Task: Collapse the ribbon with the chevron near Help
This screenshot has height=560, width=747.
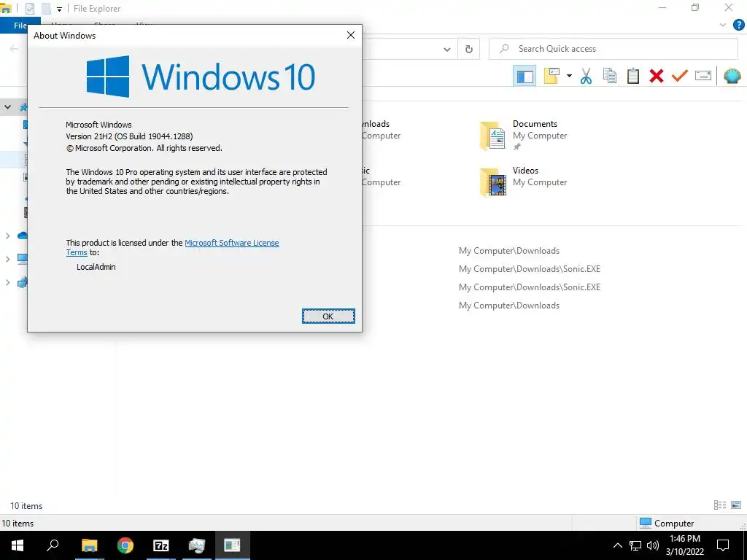Action: click(x=723, y=25)
